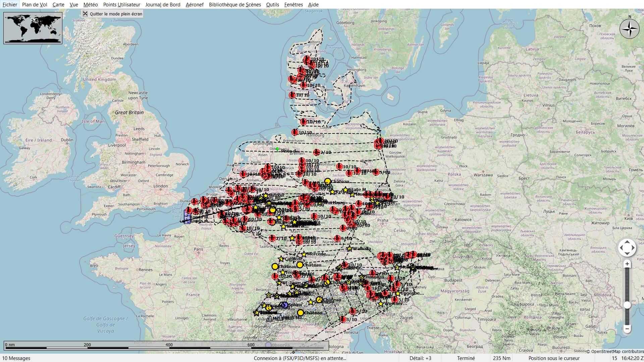Zoom in with the plus button

click(627, 264)
